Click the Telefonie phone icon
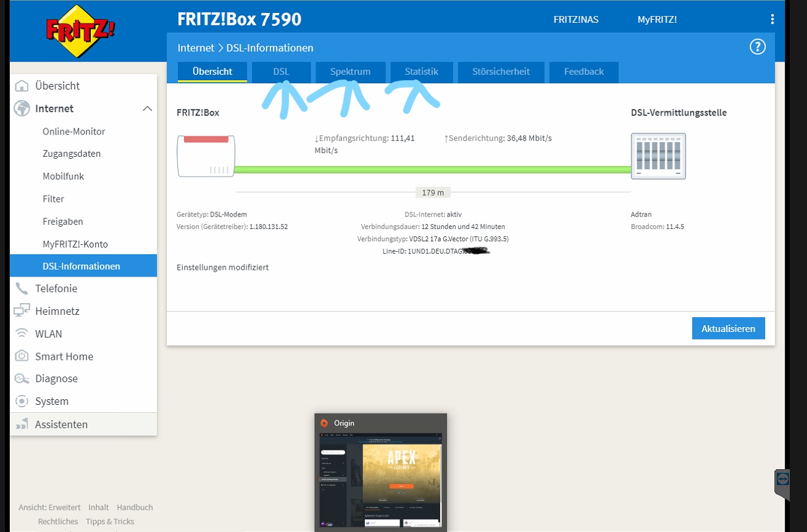Viewport: 807px width, 532px height. tap(22, 288)
